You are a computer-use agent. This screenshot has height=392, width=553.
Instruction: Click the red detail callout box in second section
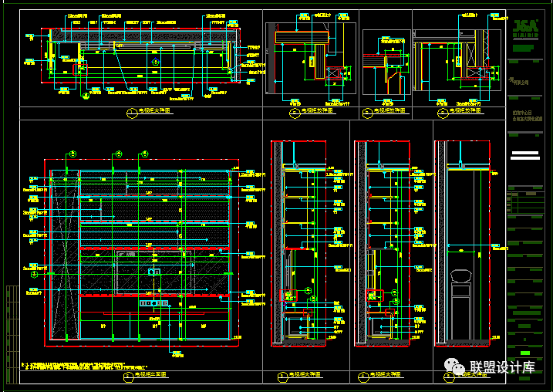[375, 295]
